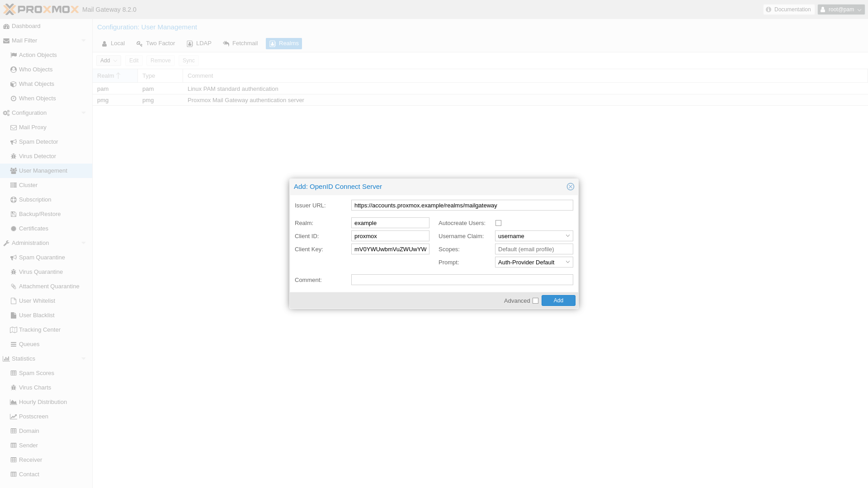Switch to the Two Factor tab
The width and height of the screenshot is (868, 488).
click(156, 43)
